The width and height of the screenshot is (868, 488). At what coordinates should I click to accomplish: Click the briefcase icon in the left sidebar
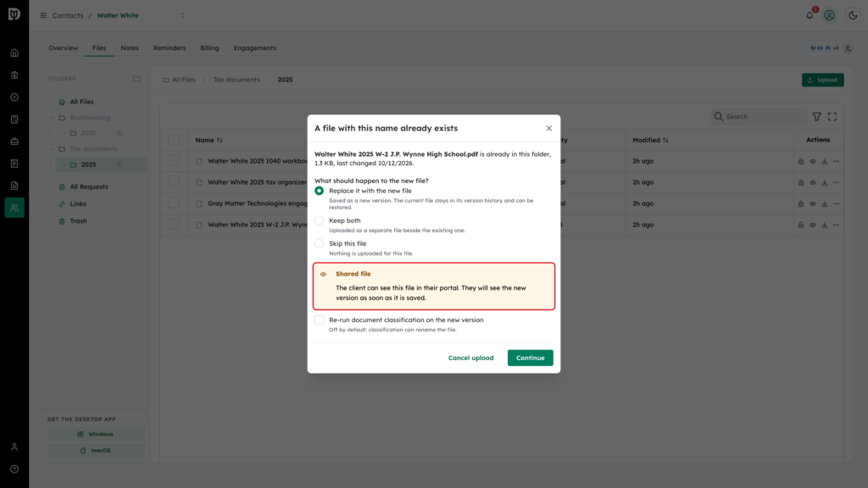[x=14, y=141]
